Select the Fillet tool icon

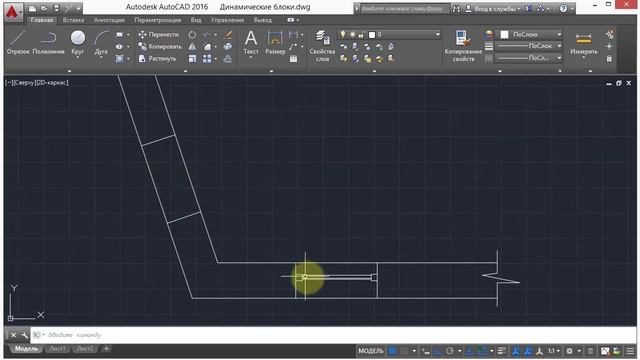tap(207, 47)
